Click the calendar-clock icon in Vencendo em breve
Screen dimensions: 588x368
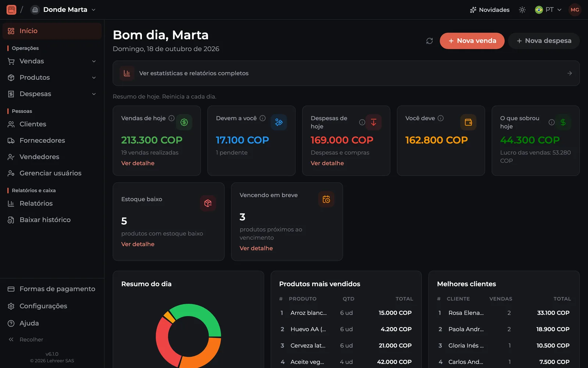(x=326, y=199)
